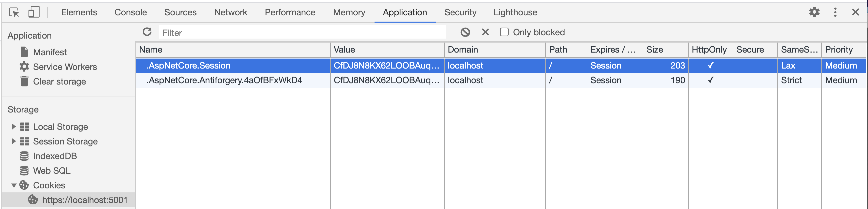Click the Session expiry of the Antiforgery cookie
The width and height of the screenshot is (868, 209).
coord(606,81)
